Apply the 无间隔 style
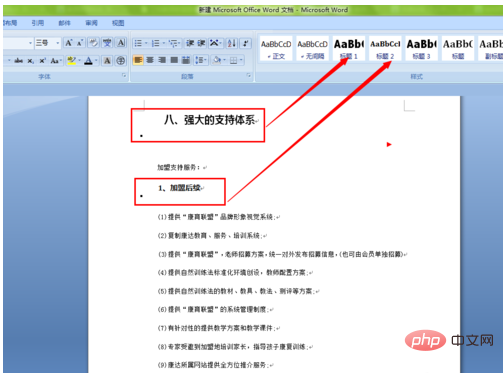 tap(312, 49)
